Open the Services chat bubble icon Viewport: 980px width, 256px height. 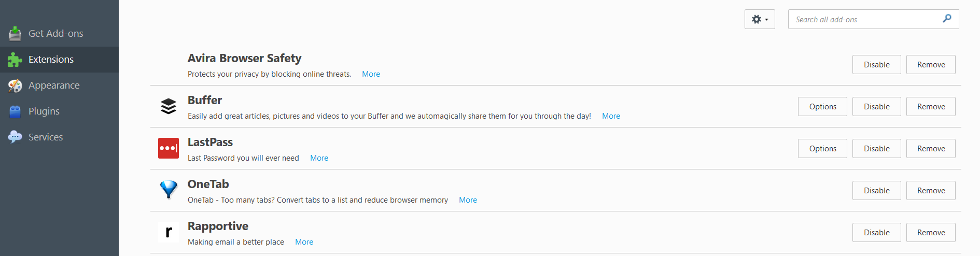point(15,137)
